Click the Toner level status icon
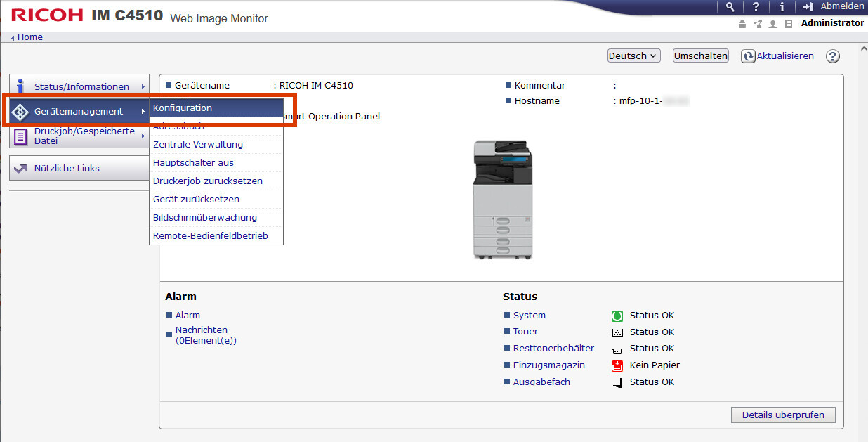This screenshot has width=868, height=442. (617, 332)
